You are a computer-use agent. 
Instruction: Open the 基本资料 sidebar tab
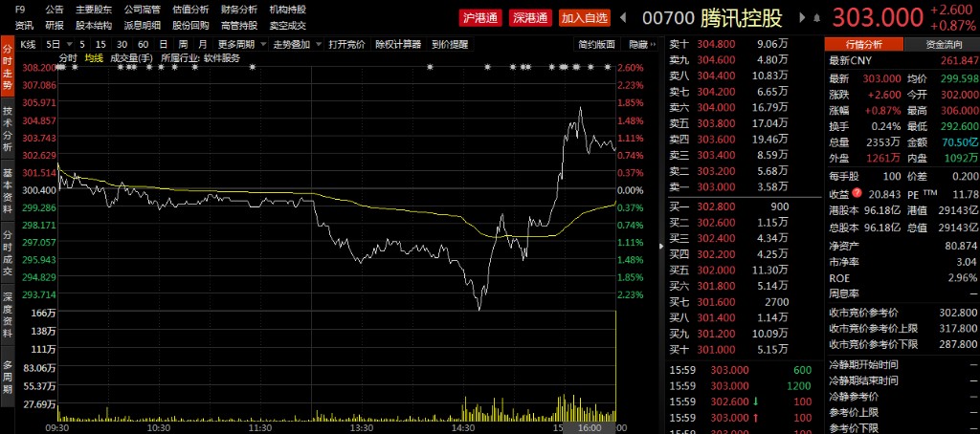8,190
